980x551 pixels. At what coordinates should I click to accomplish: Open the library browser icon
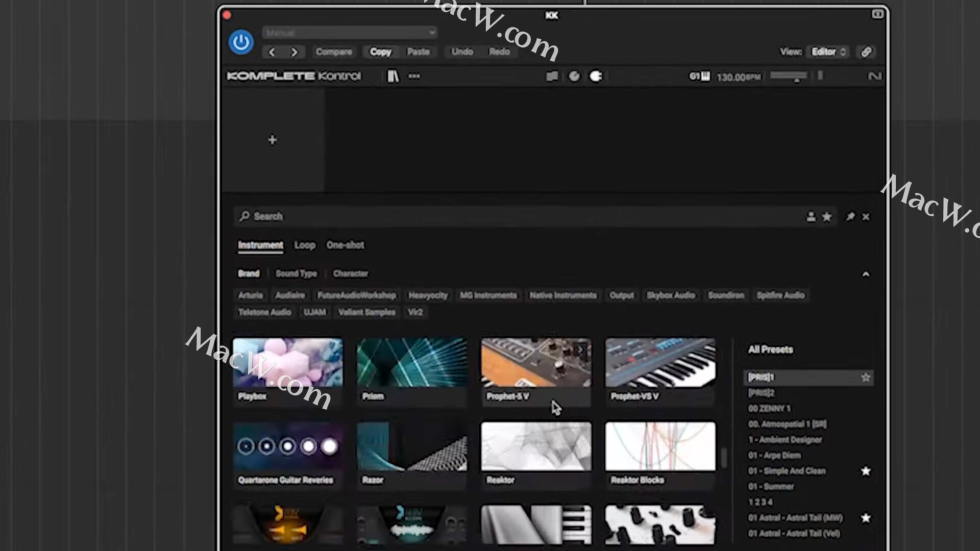click(x=393, y=77)
